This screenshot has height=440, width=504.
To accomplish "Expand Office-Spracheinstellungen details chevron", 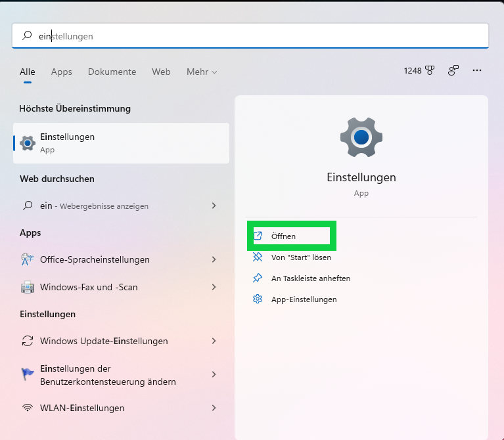I will click(214, 259).
